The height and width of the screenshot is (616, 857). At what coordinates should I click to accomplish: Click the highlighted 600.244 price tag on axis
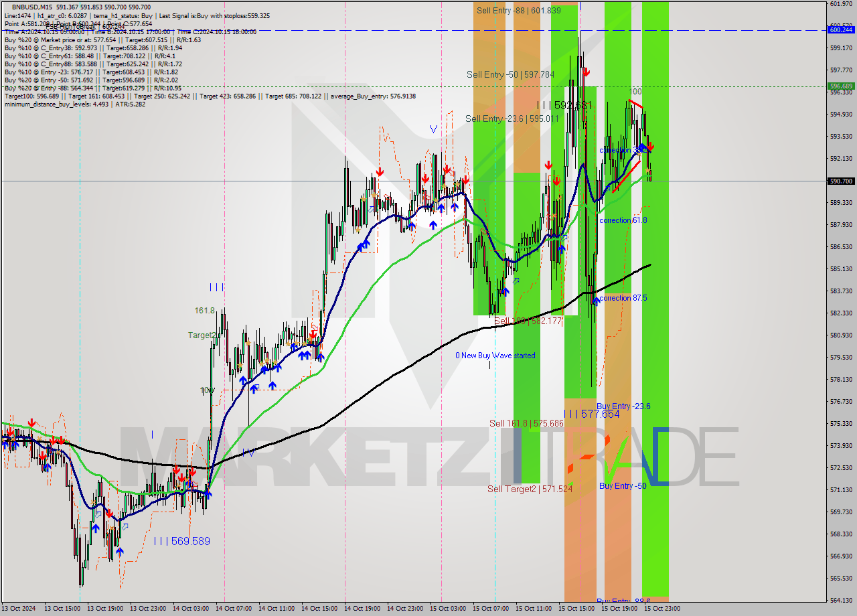point(841,29)
